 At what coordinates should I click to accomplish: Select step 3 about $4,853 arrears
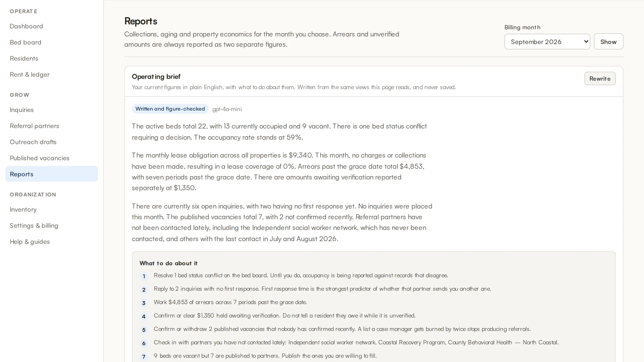point(230,302)
